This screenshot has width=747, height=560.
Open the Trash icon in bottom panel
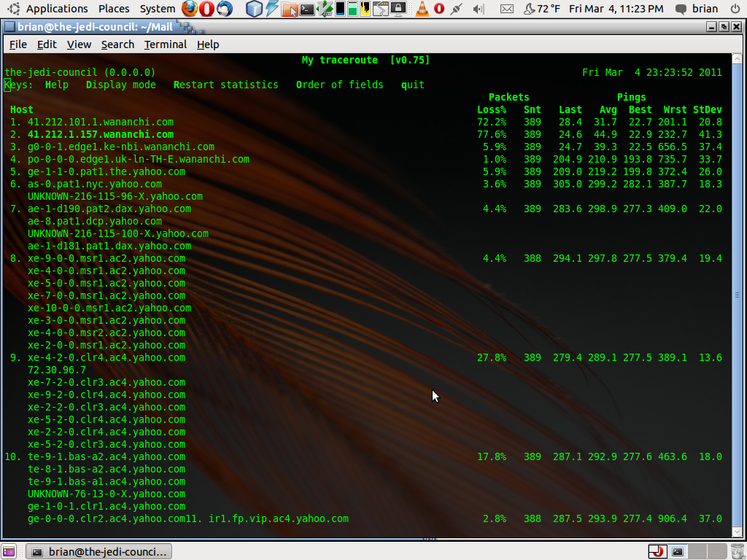click(x=737, y=551)
